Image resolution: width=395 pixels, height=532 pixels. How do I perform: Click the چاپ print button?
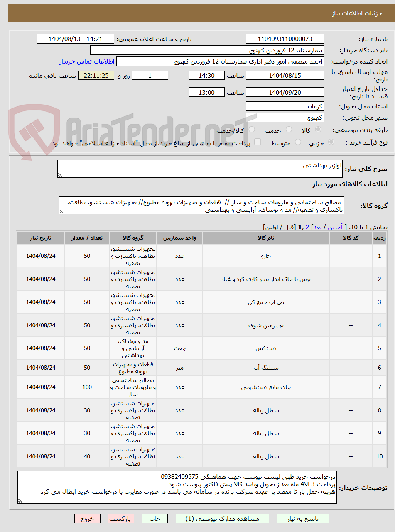(155, 519)
